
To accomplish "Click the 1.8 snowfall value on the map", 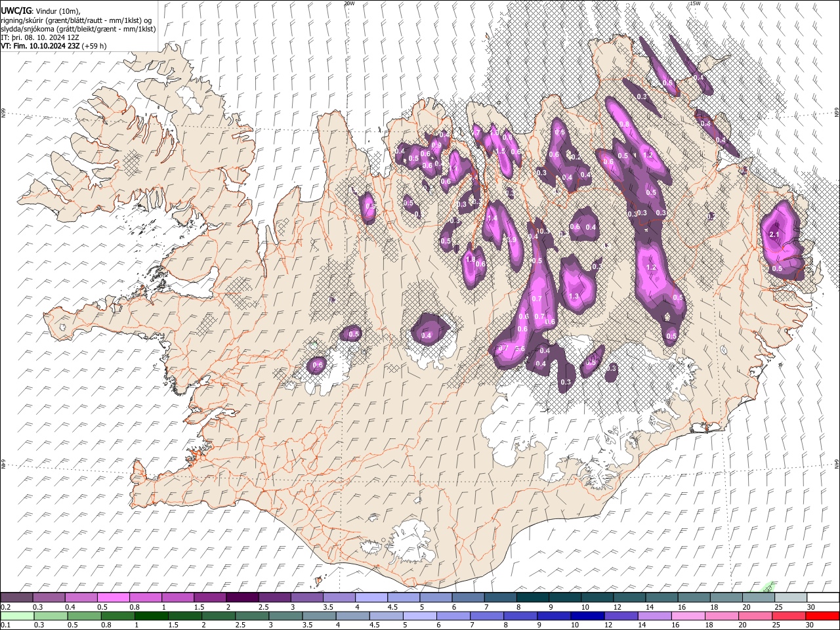I will (471, 259).
